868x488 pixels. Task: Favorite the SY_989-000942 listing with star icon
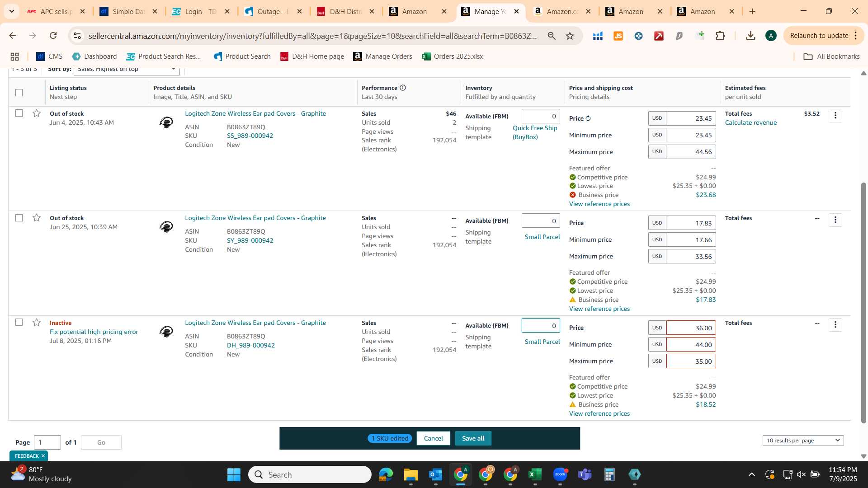click(37, 218)
